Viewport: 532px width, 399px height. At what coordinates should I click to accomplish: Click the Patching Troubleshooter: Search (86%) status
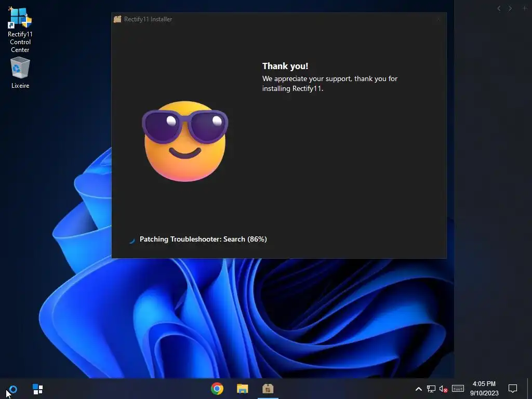(x=203, y=239)
